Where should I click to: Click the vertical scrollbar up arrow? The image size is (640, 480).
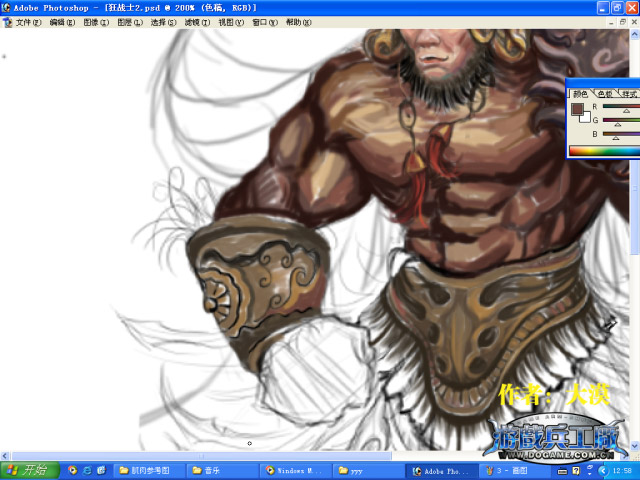coord(635,34)
